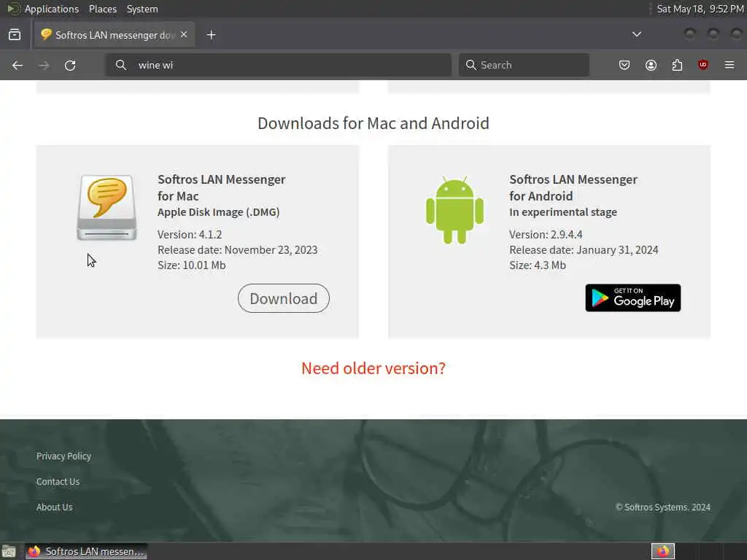The width and height of the screenshot is (747, 560).
Task: Click the magnifier icon in address bar
Action: pos(121,65)
